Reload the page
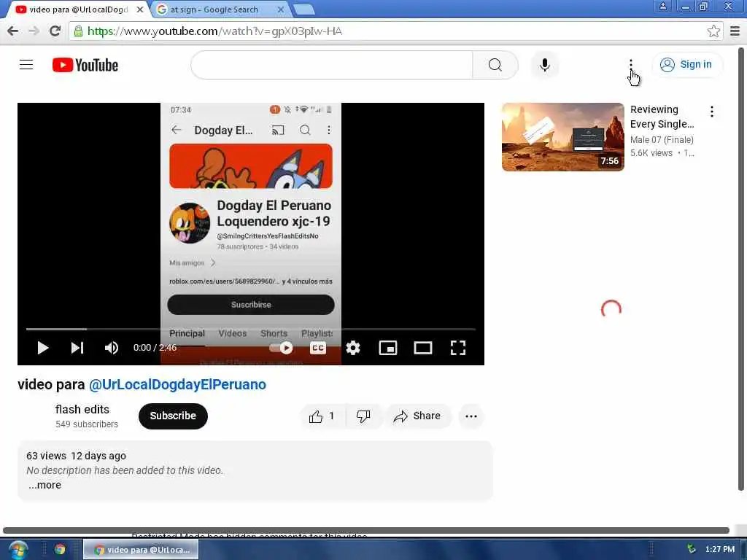Image resolution: width=747 pixels, height=560 pixels. (x=55, y=31)
